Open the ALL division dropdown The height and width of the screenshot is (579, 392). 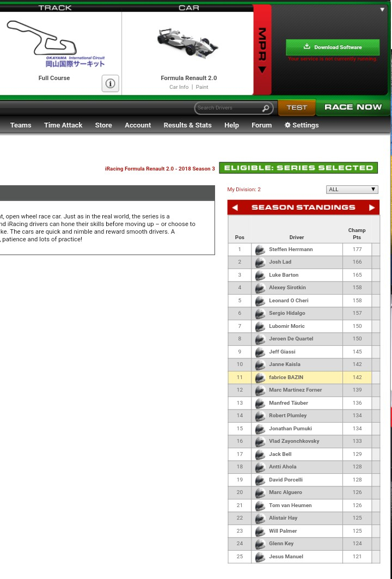[x=352, y=190]
